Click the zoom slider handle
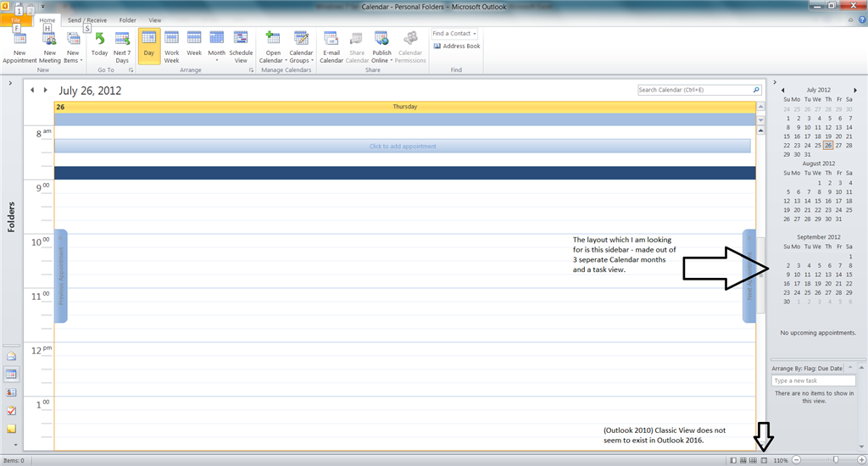The height and width of the screenshot is (466, 868). pyautogui.click(x=836, y=460)
